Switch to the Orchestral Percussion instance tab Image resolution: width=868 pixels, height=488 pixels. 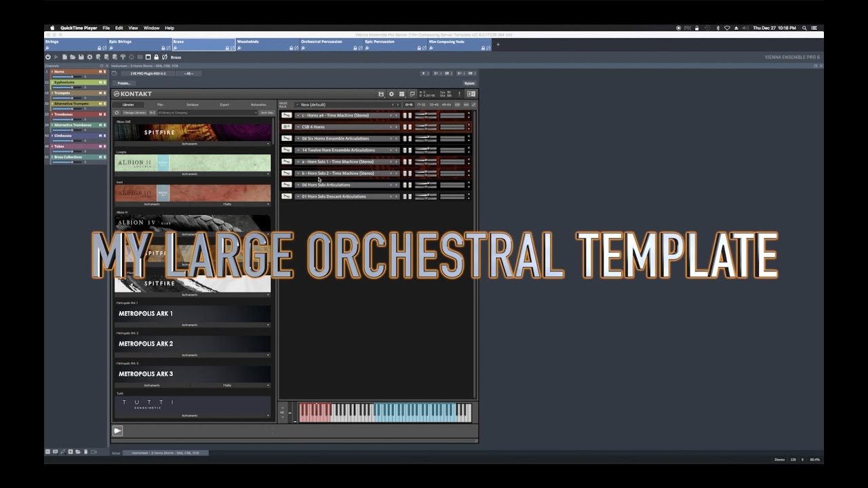[x=332, y=45]
